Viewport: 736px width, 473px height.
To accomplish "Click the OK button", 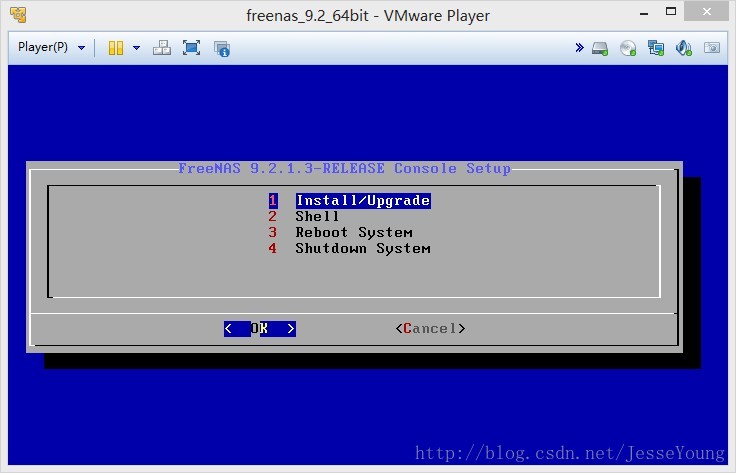I will point(260,328).
